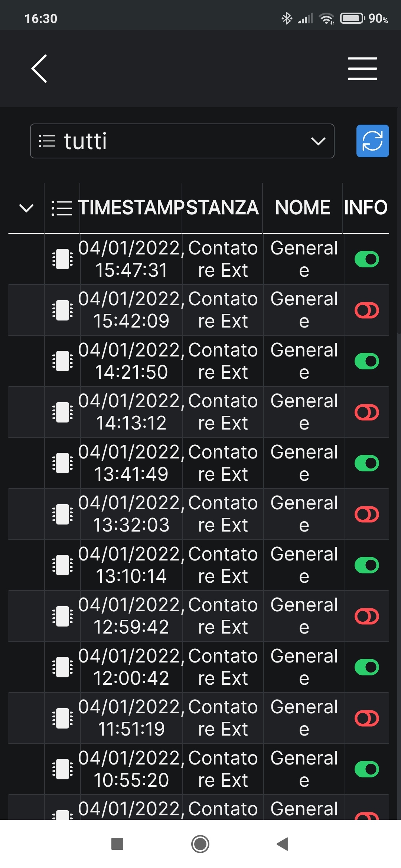Click the device chip icon for 14:13:12 row

coord(62,412)
